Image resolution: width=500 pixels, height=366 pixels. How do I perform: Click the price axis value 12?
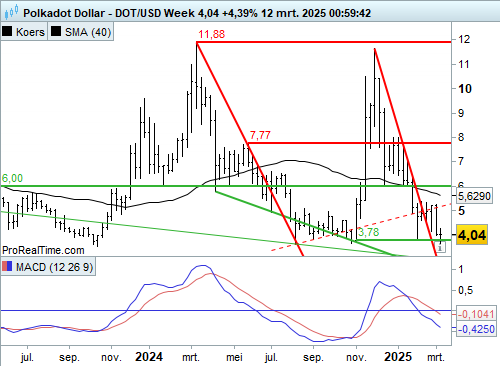(464, 39)
